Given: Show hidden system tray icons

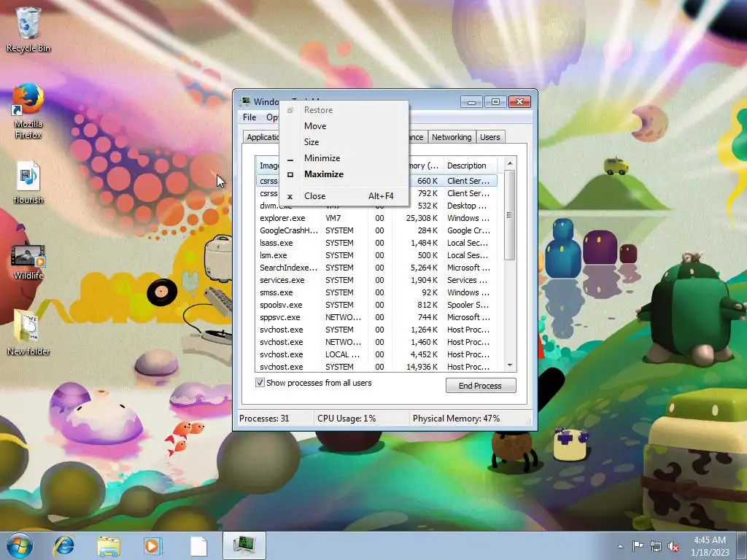Looking at the screenshot, I should click(x=620, y=546).
